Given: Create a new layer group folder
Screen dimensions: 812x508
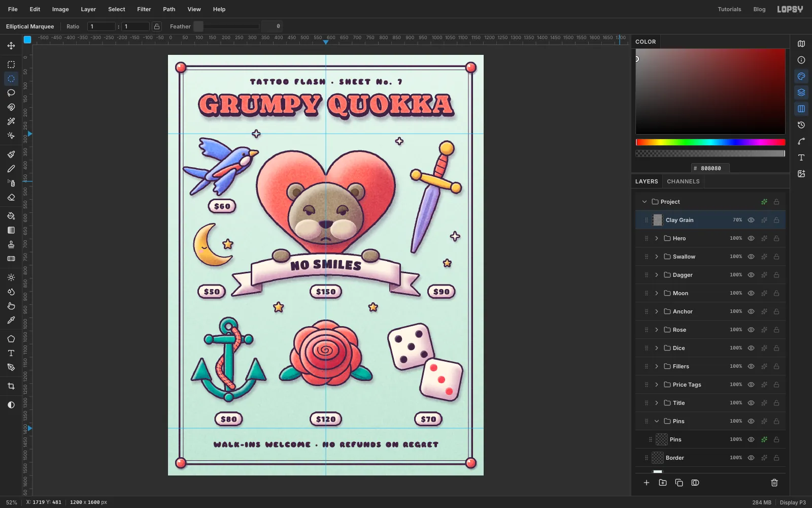Looking at the screenshot, I should pos(663,483).
